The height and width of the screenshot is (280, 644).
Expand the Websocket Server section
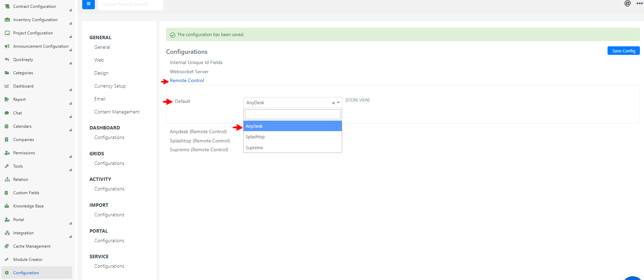tap(189, 72)
